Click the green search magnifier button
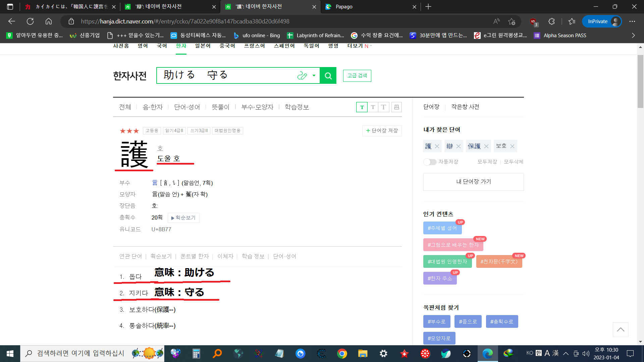This screenshot has width=644, height=362. [328, 76]
